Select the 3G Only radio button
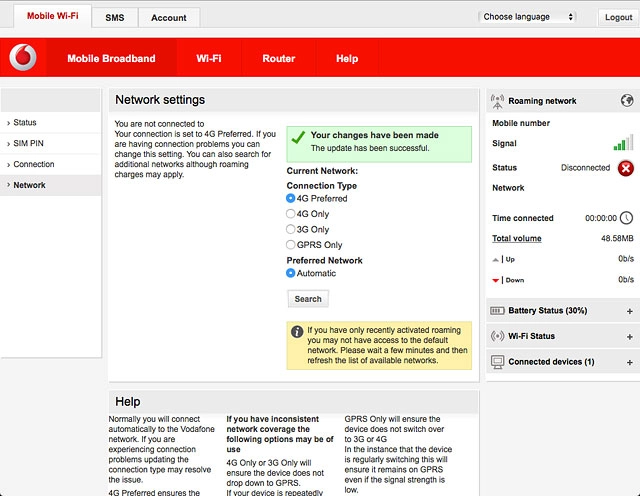The image size is (640, 496). (291, 229)
